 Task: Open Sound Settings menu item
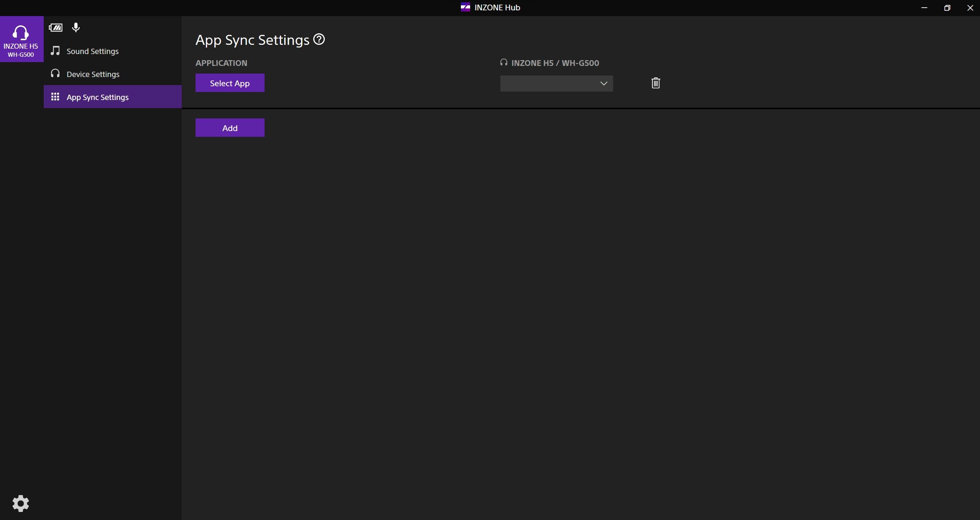click(92, 51)
